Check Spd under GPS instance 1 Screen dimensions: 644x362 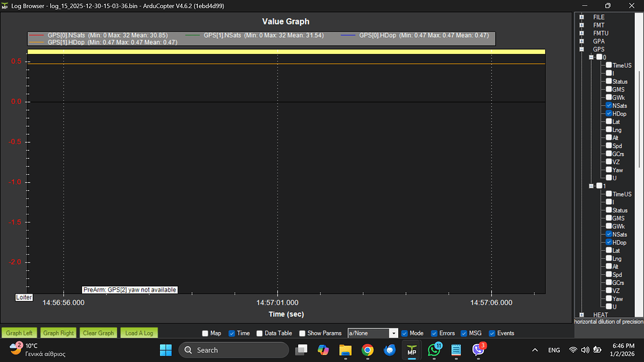pos(609,274)
